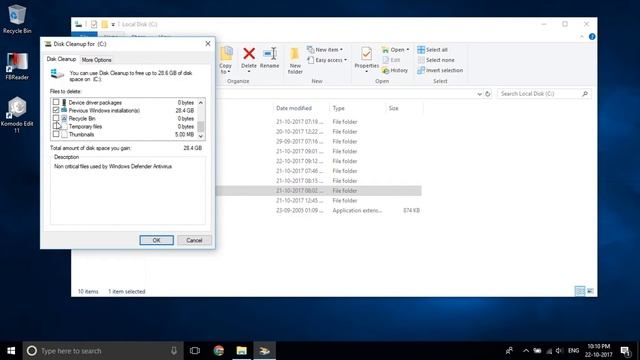Viewport: 640px width, 360px height.
Task: Close the Disk Cleanup dialog
Action: [x=208, y=43]
